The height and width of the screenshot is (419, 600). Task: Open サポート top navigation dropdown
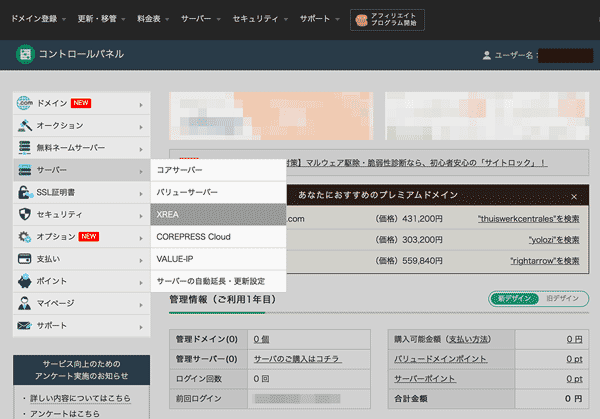[x=320, y=19]
